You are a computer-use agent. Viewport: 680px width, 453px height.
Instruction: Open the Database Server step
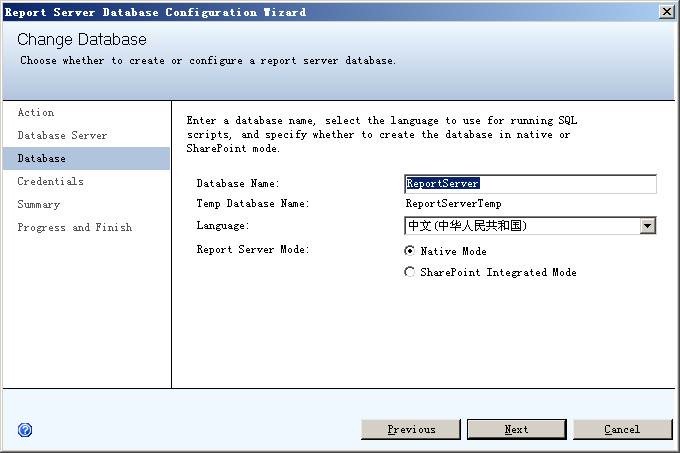click(x=62, y=136)
